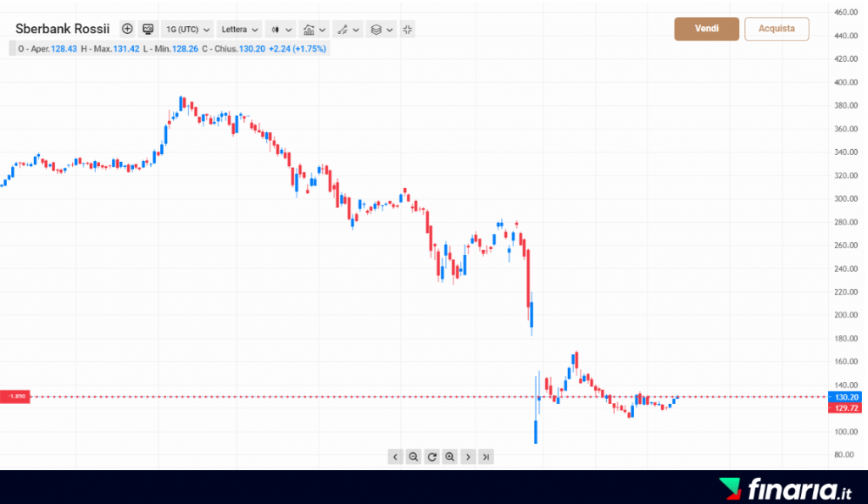Collapse chart with the exit fullscreen icon
The width and height of the screenshot is (868, 504).
408,30
